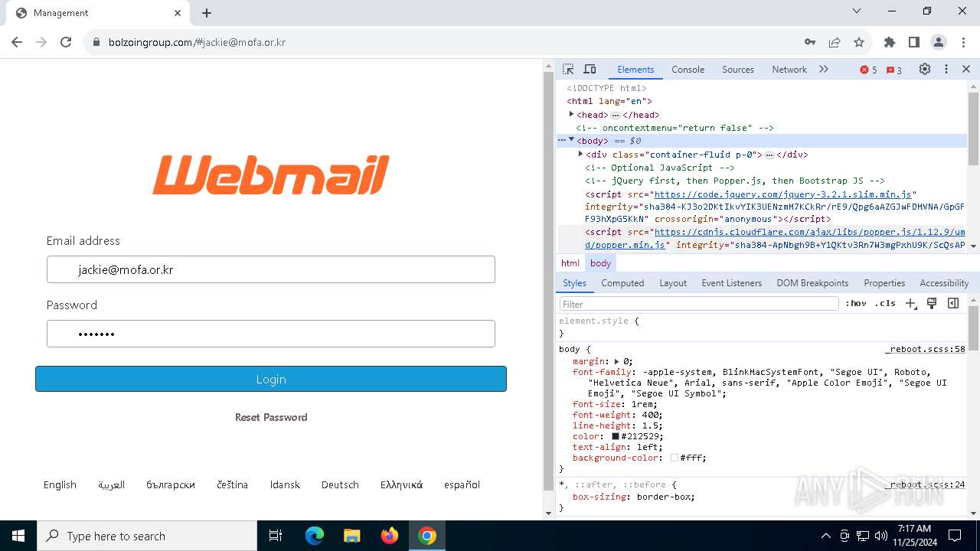Image resolution: width=980 pixels, height=551 pixels.
Task: Toggle the .cls element classes button
Action: [885, 303]
